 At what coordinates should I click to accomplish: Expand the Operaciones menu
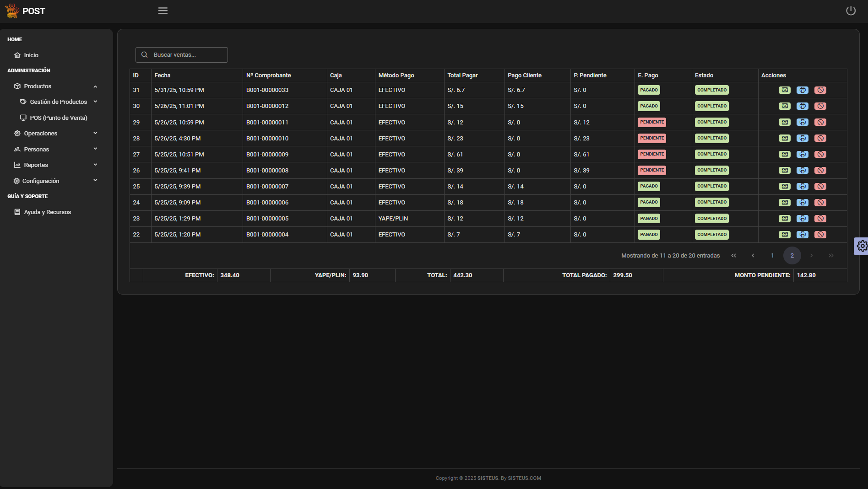coord(95,134)
